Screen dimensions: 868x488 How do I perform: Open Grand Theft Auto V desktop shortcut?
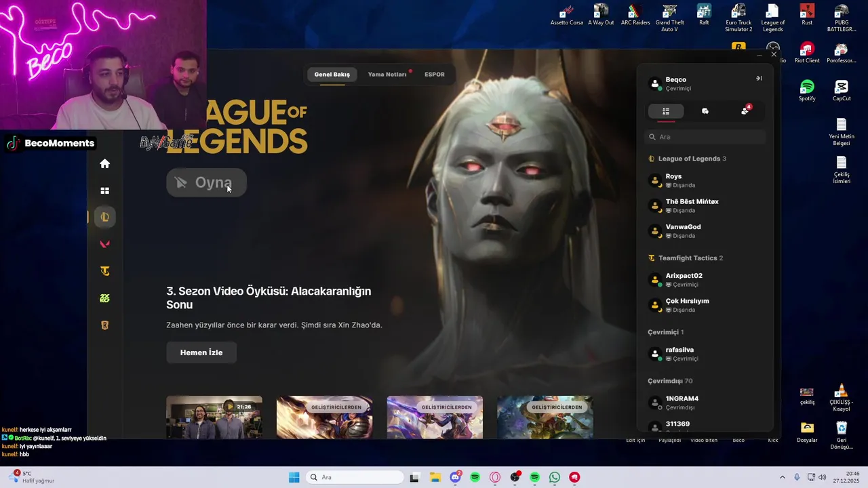pos(669,18)
